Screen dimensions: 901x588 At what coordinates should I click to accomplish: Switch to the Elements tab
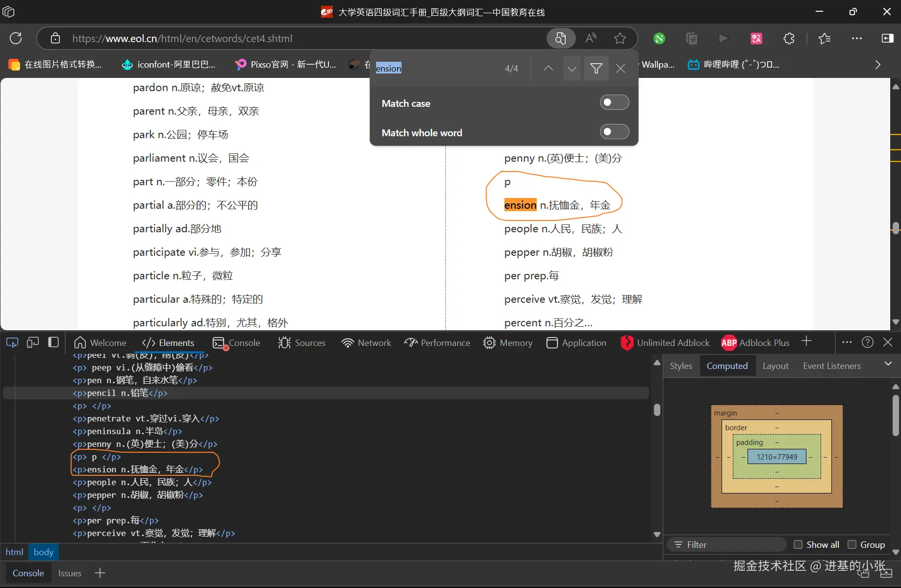(x=168, y=343)
